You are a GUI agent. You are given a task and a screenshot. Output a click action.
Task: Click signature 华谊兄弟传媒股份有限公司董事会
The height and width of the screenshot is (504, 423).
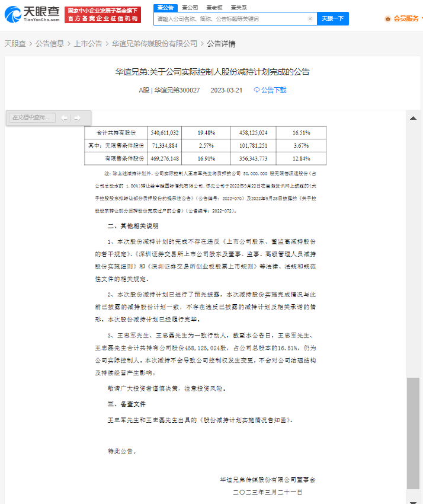point(268,480)
